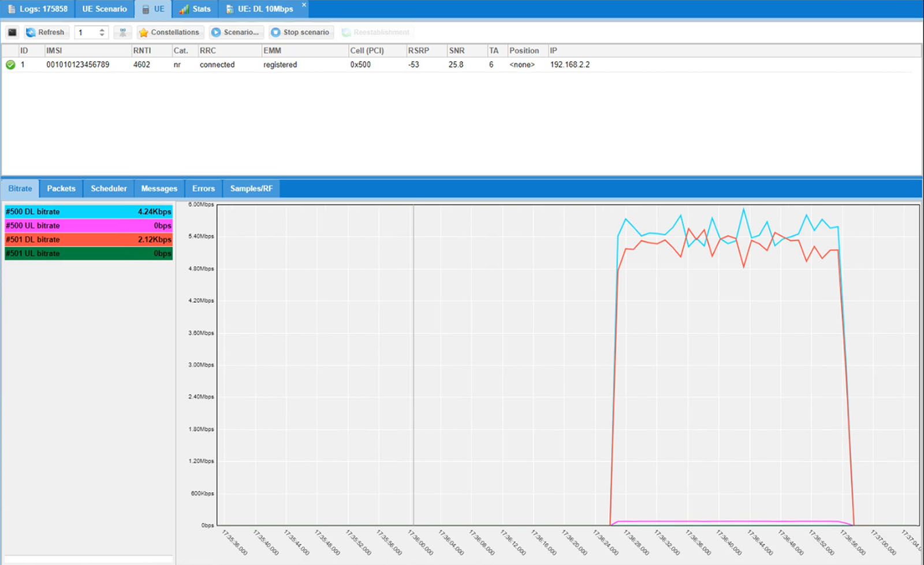This screenshot has width=924, height=565.
Task: Click the SNR value 25.8
Action: coord(456,65)
